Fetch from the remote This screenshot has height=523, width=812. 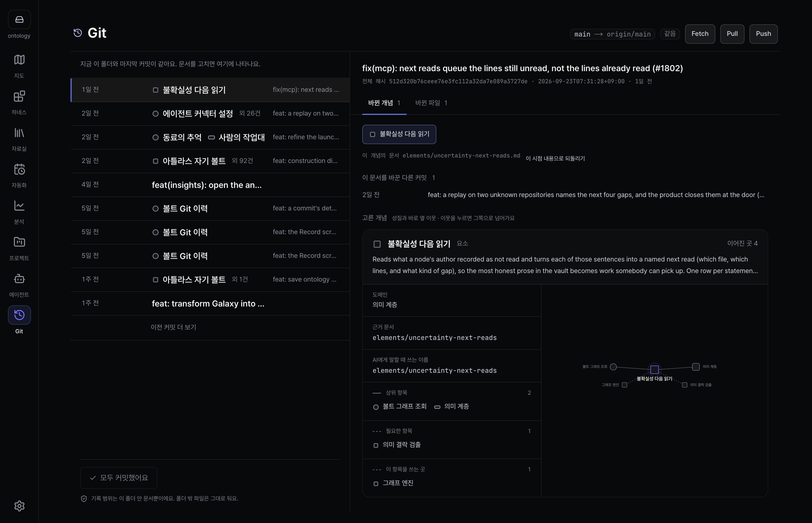(700, 34)
